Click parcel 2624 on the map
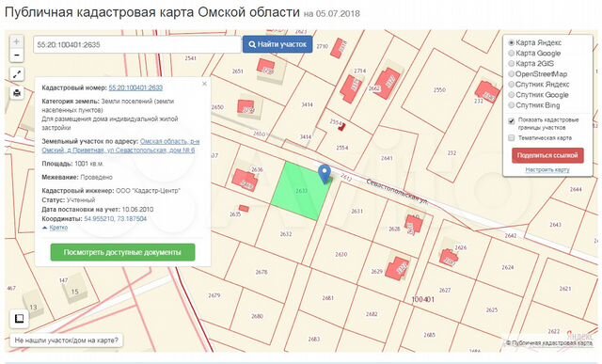602x364 pixels. tap(508, 267)
